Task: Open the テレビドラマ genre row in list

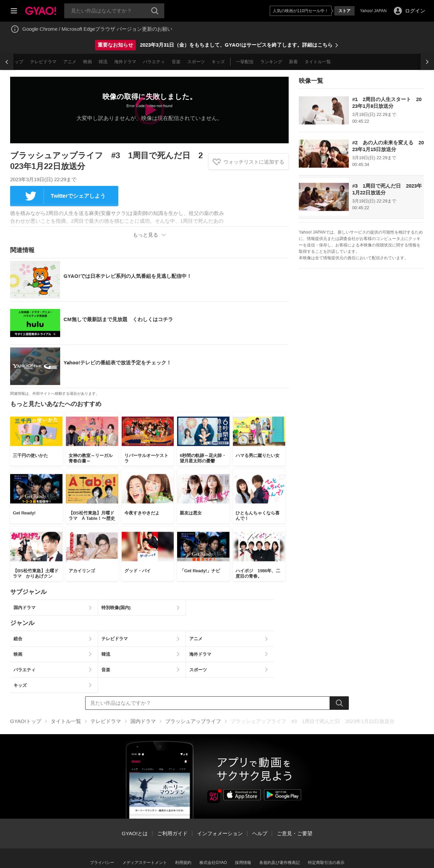Action: tap(142, 639)
